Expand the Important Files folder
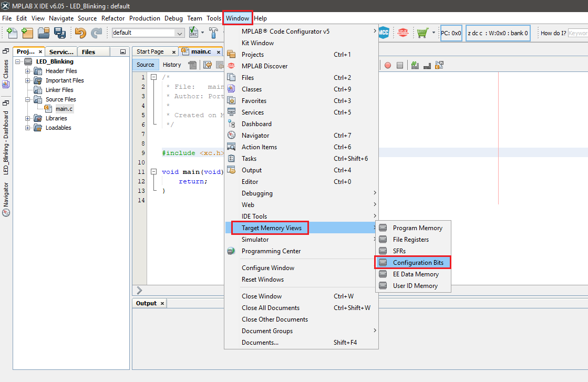This screenshot has width=588, height=382. (27, 80)
